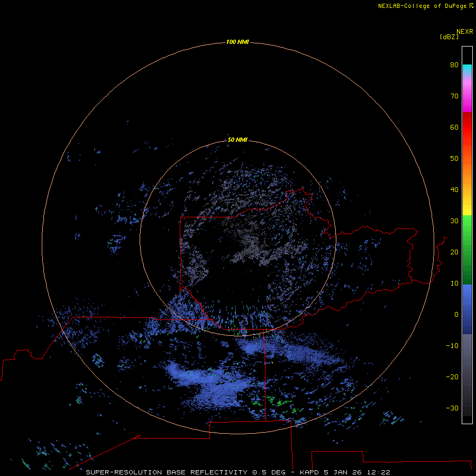This screenshot has height=476, width=476.
Task: Click the arrow glyph after DuPage
Action: 471,6
